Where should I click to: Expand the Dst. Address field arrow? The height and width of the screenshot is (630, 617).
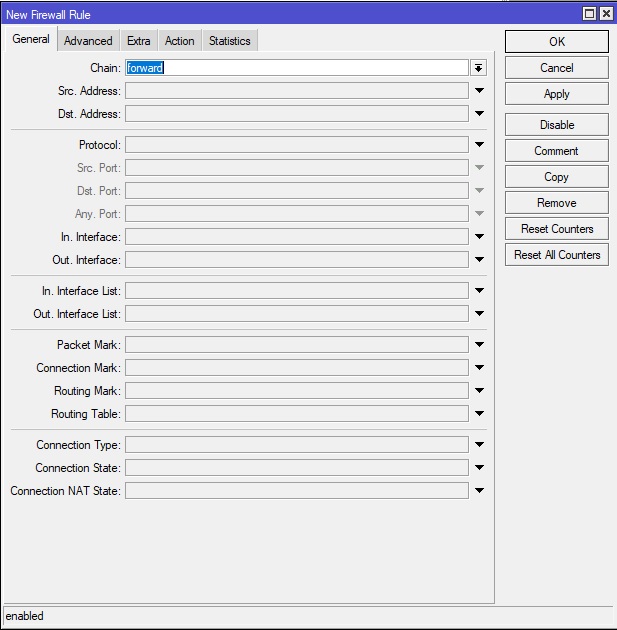coord(479,114)
